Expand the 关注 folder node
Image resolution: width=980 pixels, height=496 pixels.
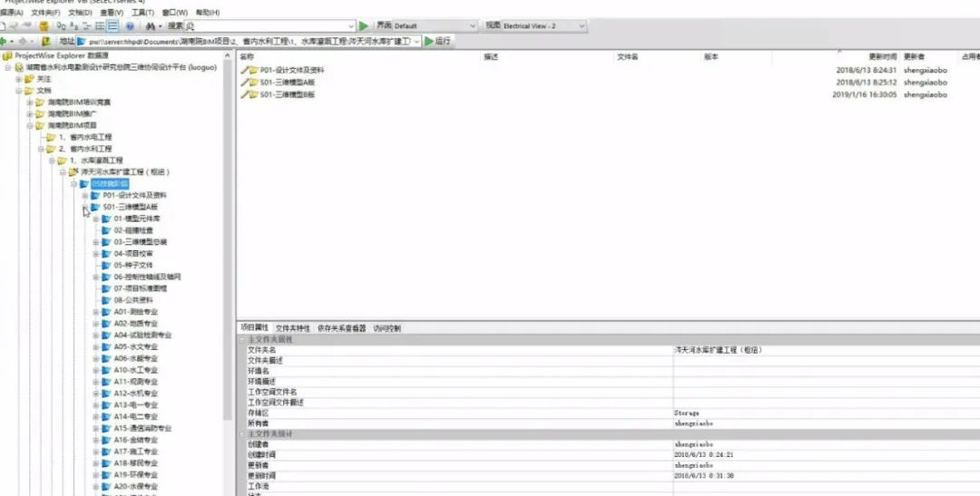pyautogui.click(x=18, y=79)
